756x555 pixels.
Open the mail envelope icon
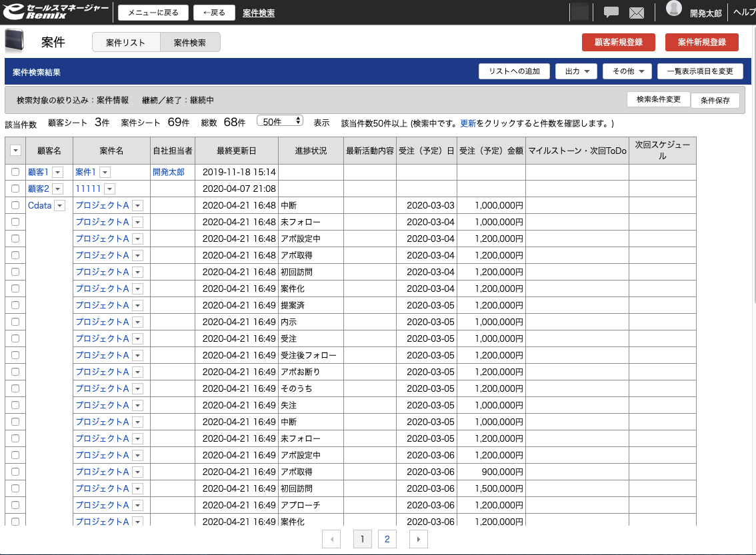click(637, 13)
